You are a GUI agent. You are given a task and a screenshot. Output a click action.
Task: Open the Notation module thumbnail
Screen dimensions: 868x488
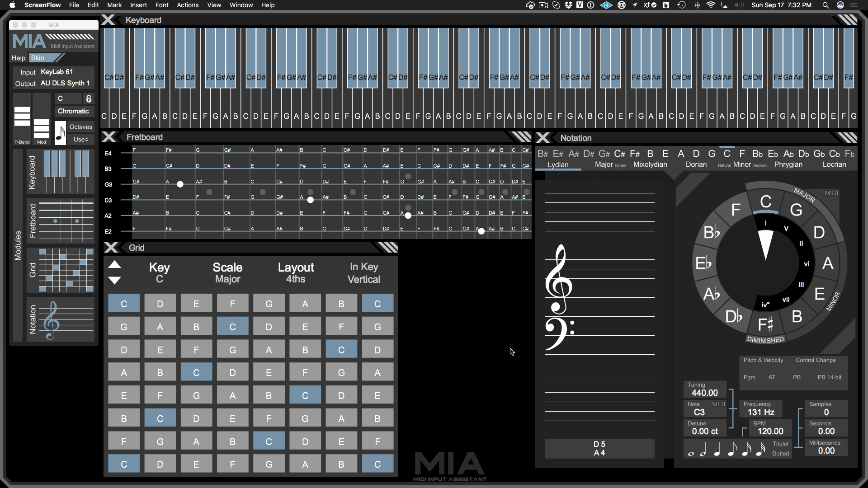pyautogui.click(x=61, y=319)
